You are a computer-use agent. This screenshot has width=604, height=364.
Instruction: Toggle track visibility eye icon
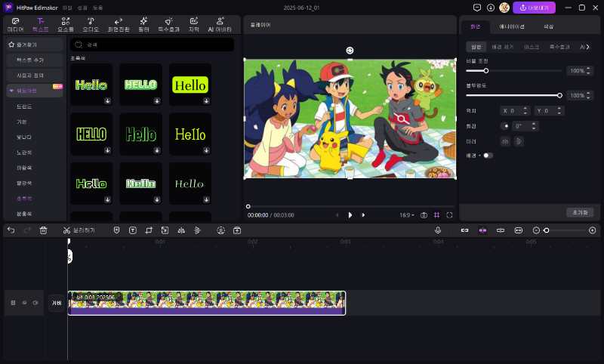(24, 303)
